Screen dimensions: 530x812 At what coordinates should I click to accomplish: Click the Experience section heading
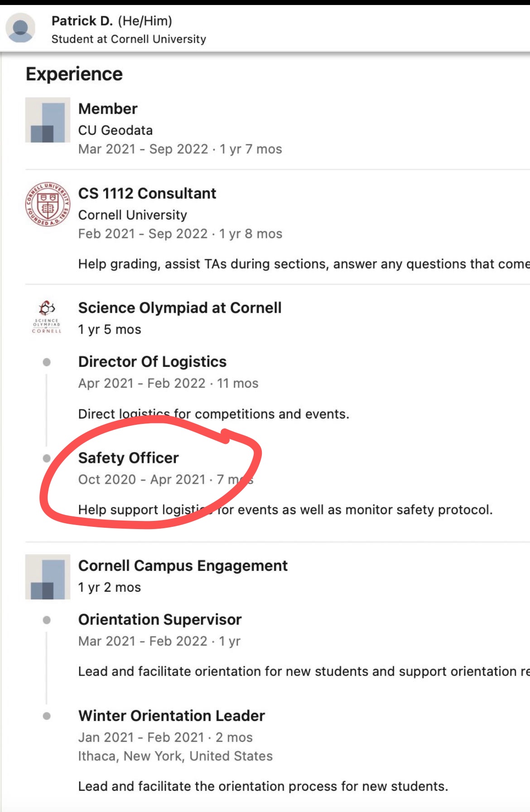pyautogui.click(x=74, y=74)
